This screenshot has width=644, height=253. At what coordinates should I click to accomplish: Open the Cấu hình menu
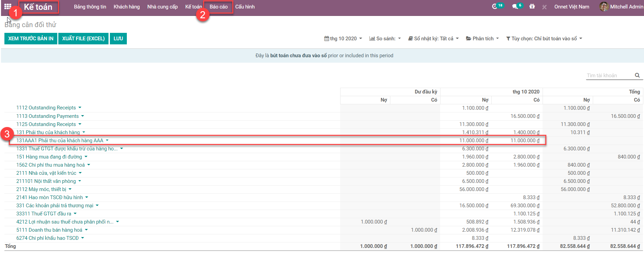pyautogui.click(x=245, y=7)
